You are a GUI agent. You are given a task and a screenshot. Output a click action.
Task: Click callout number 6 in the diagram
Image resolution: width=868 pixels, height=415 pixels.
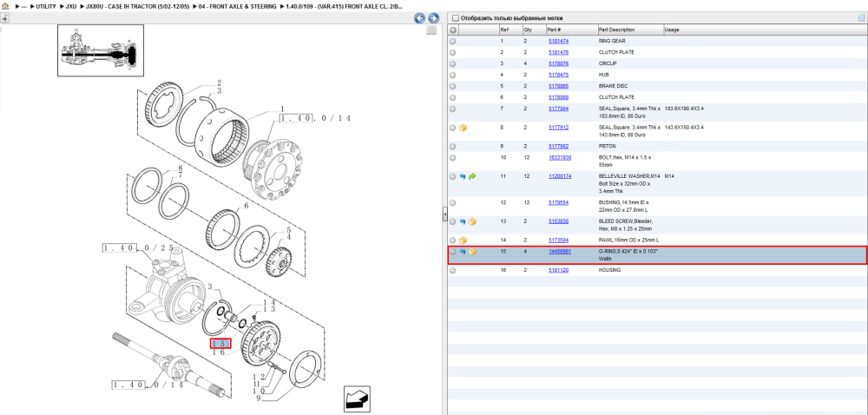pyautogui.click(x=247, y=206)
